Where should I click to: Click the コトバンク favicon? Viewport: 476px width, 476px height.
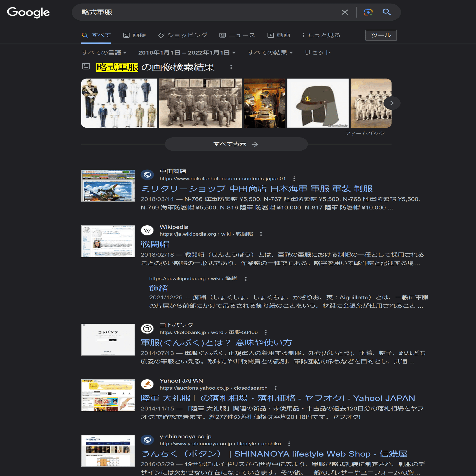click(147, 329)
